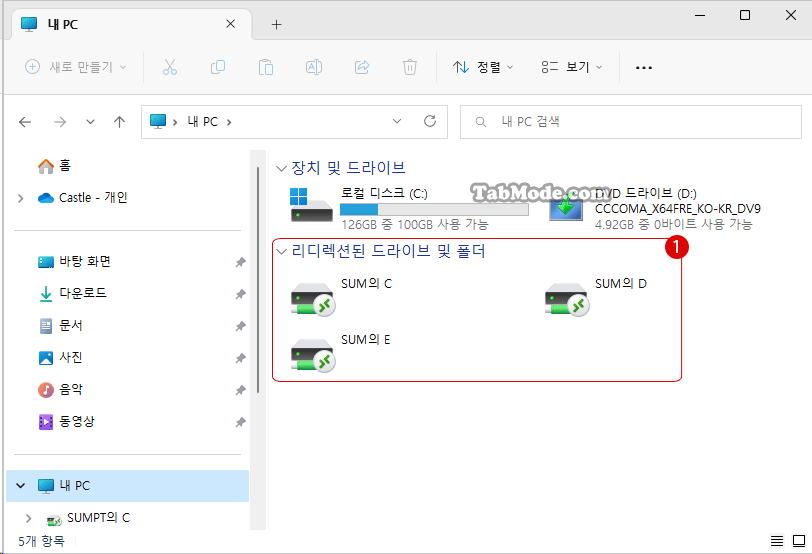This screenshot has height=554, width=812.
Task: Collapse the 장치 및 드라이브 group
Action: 281,168
